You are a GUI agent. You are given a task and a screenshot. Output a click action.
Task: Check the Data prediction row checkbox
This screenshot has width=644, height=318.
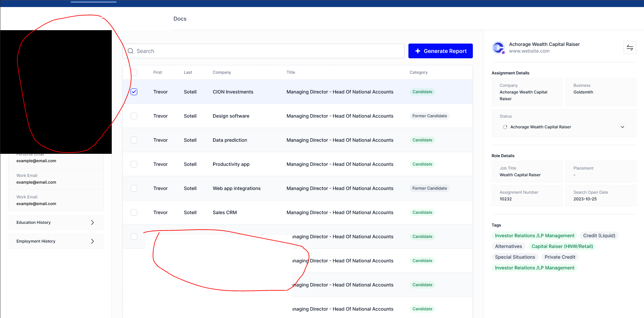point(134,140)
